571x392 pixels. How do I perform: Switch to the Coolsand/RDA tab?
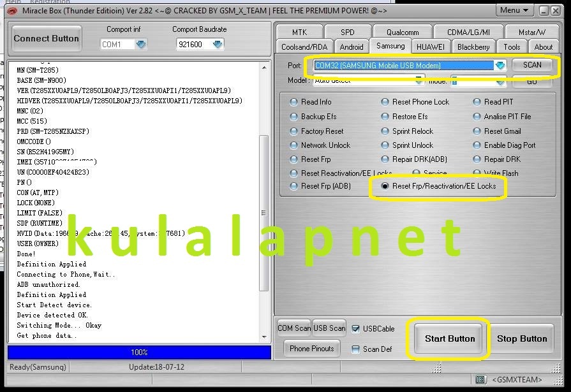(x=304, y=47)
